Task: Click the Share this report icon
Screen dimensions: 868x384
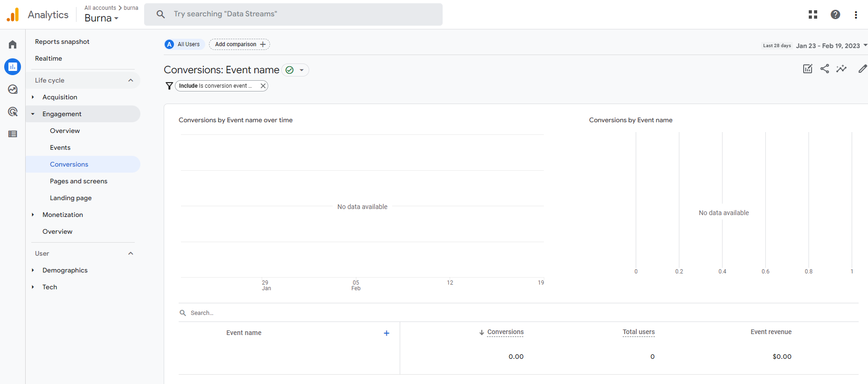Action: tap(825, 69)
